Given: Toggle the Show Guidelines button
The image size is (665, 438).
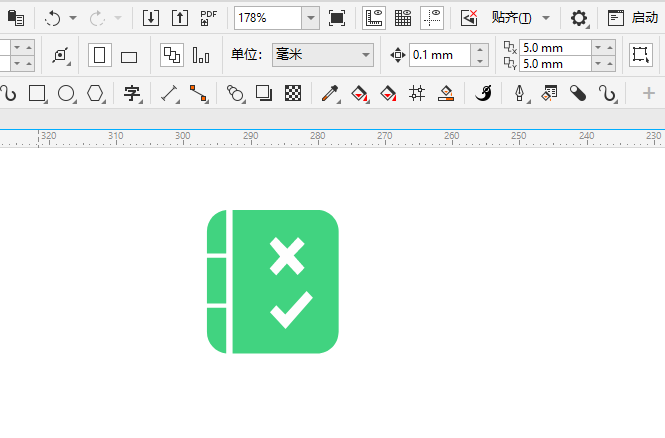Looking at the screenshot, I should (432, 18).
